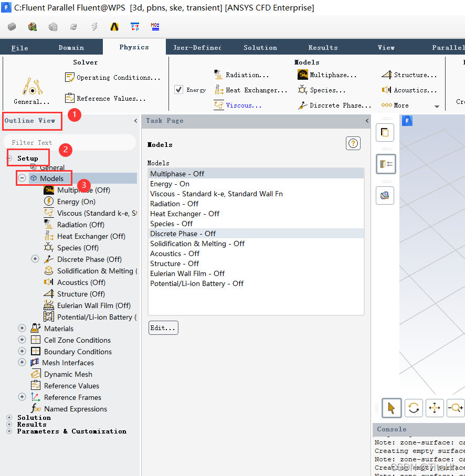
Task: Select 'Structure - Off' list row
Action: click(256, 263)
